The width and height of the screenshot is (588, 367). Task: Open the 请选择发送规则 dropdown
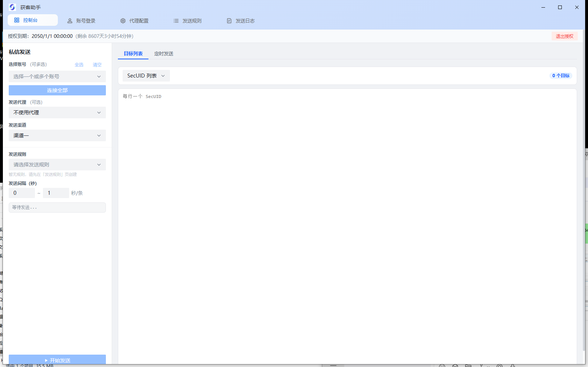57,165
